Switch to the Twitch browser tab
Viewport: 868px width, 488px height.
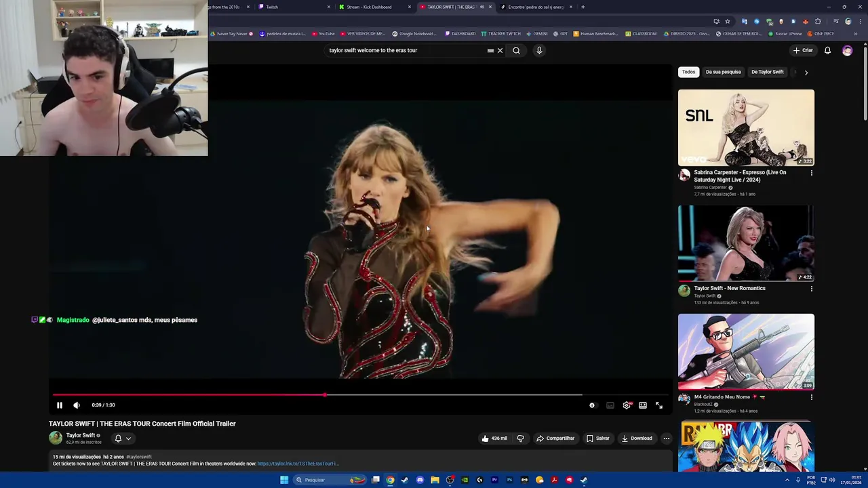click(x=292, y=7)
